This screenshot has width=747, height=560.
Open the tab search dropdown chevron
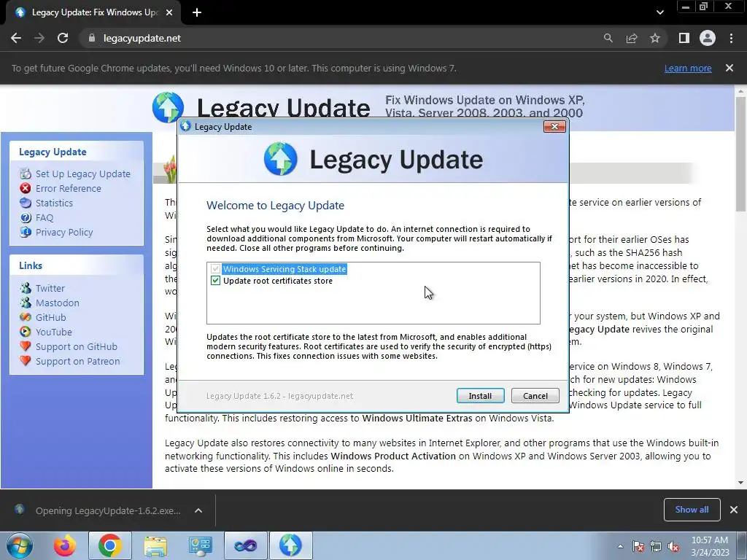pos(659,12)
